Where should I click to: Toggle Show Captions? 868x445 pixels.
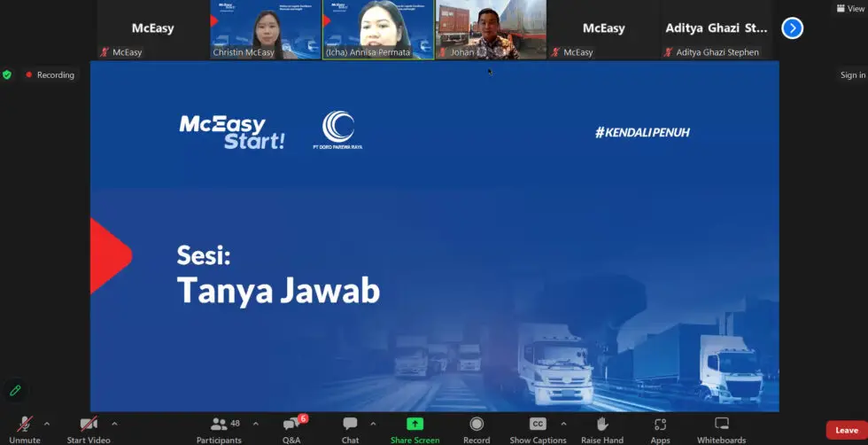(538, 430)
